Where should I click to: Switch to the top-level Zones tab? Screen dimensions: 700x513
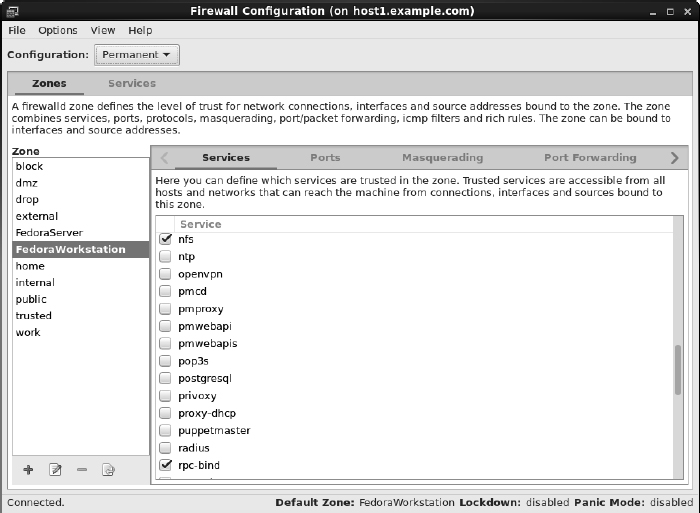pos(49,83)
